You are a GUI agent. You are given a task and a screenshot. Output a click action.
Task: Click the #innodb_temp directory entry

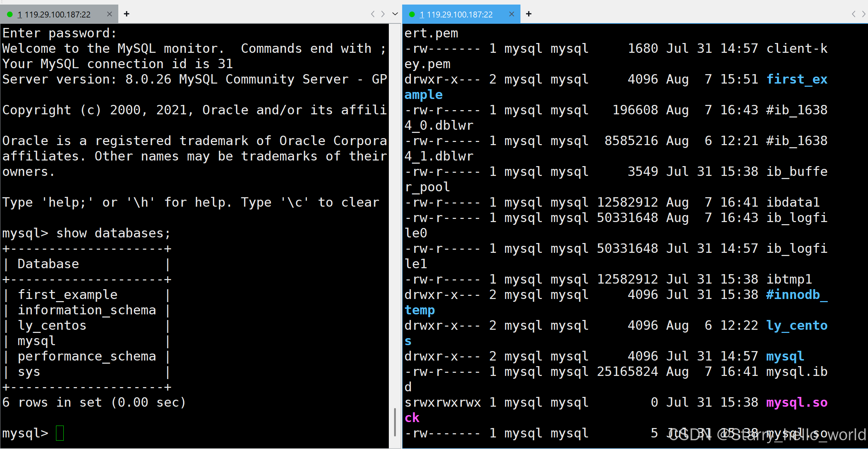pos(796,295)
